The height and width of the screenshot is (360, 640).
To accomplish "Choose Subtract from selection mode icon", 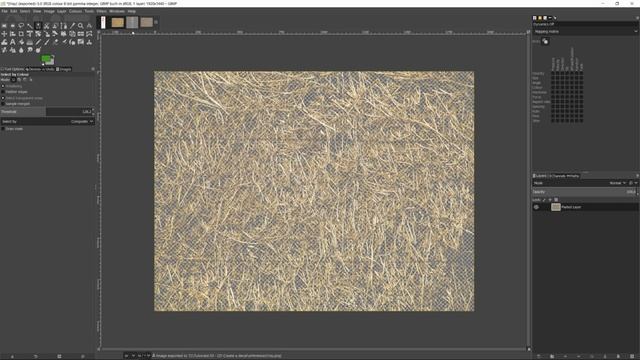I will [25, 80].
